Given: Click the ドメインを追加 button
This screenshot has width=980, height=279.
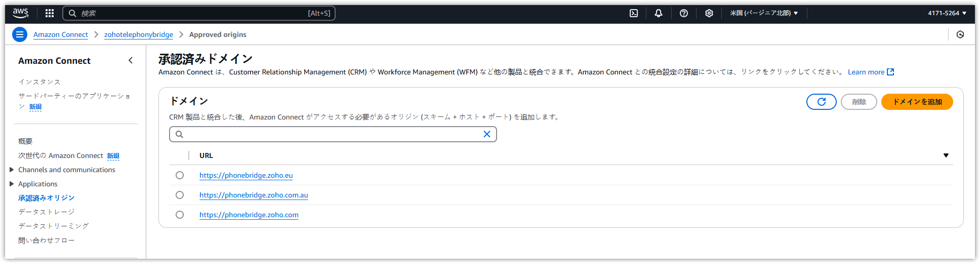Looking at the screenshot, I should [917, 102].
